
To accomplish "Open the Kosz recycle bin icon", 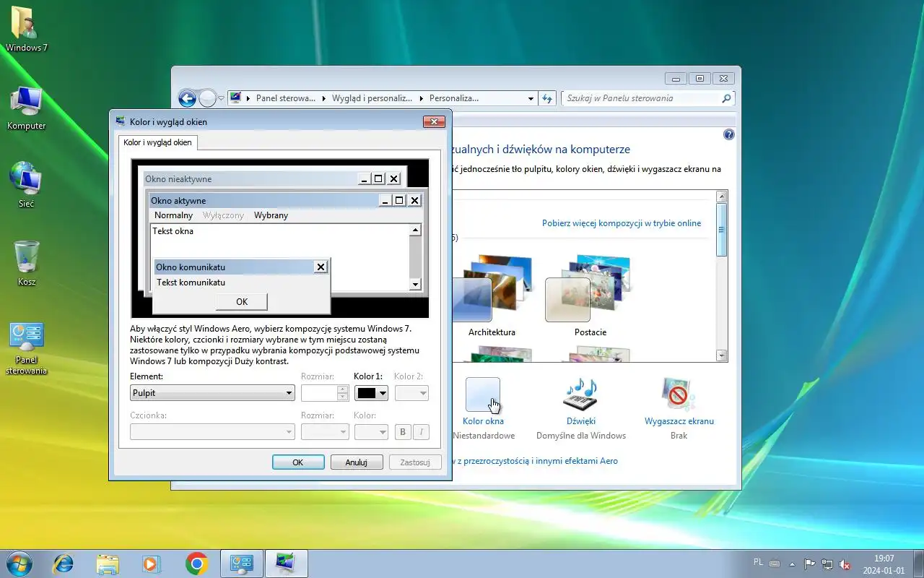I will click(27, 263).
